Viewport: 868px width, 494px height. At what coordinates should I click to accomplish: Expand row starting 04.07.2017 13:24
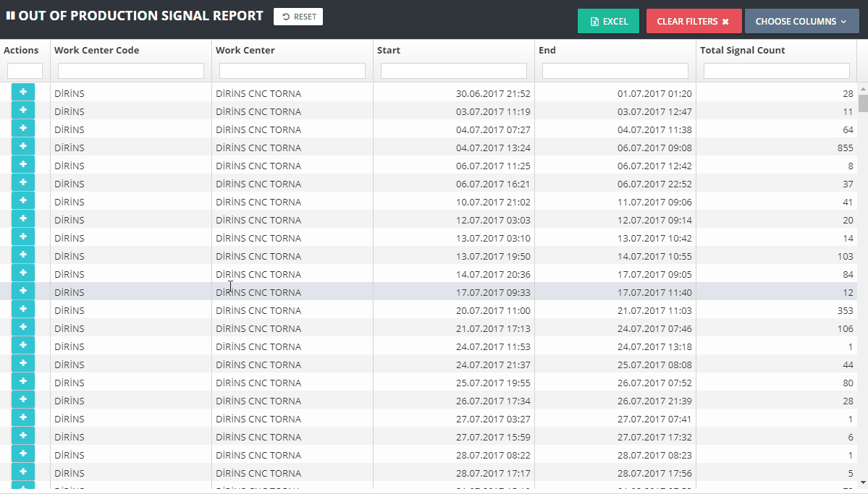pos(23,146)
